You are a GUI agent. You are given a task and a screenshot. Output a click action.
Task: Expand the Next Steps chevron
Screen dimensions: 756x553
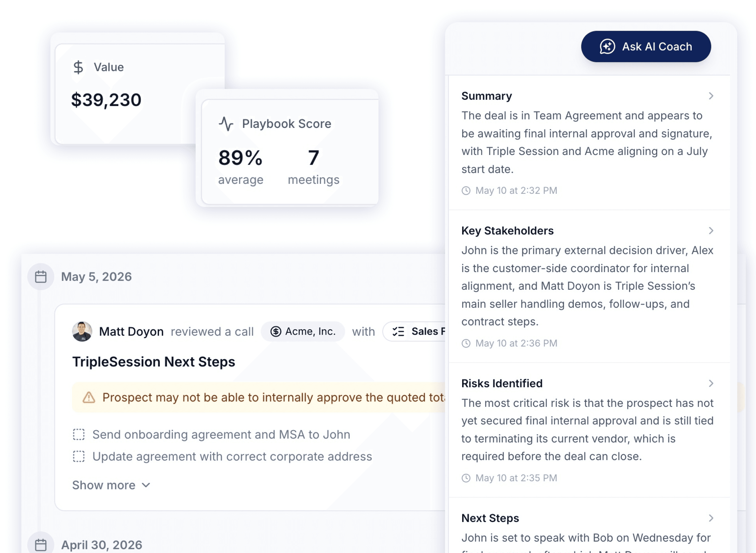(x=711, y=518)
